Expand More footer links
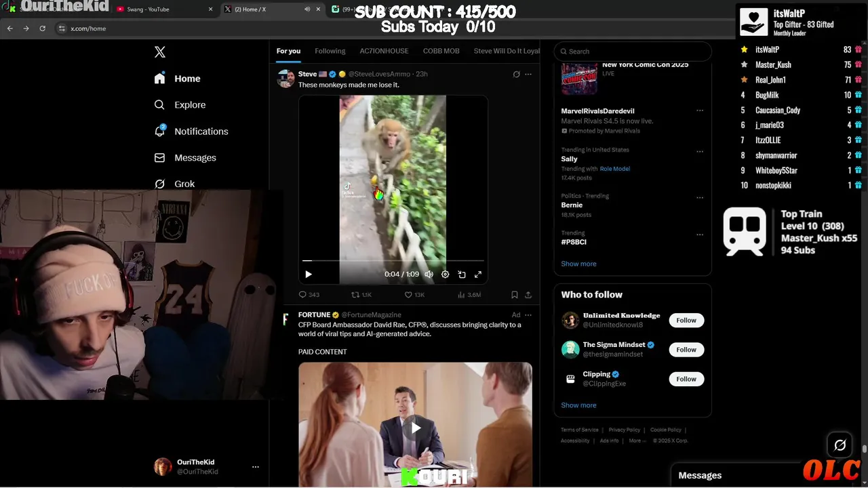 (637, 441)
